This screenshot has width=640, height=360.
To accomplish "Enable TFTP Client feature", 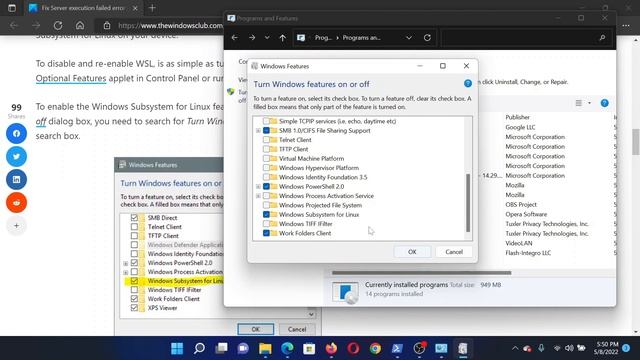I will click(266, 149).
